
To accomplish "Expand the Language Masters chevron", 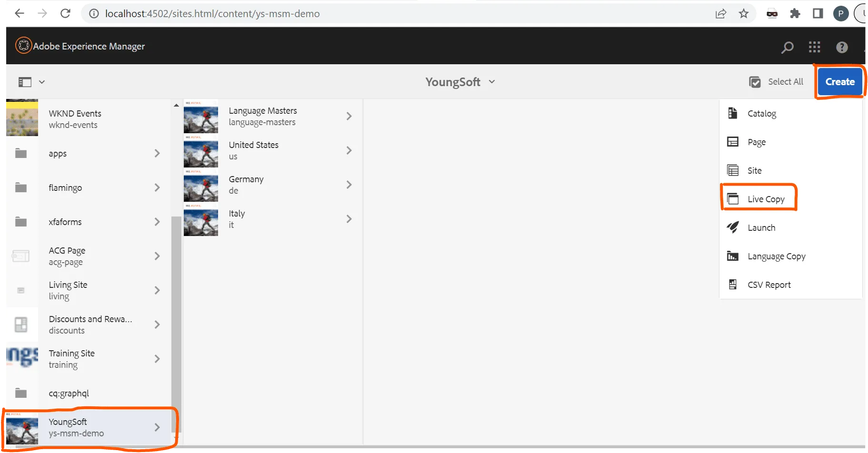I will tap(349, 116).
